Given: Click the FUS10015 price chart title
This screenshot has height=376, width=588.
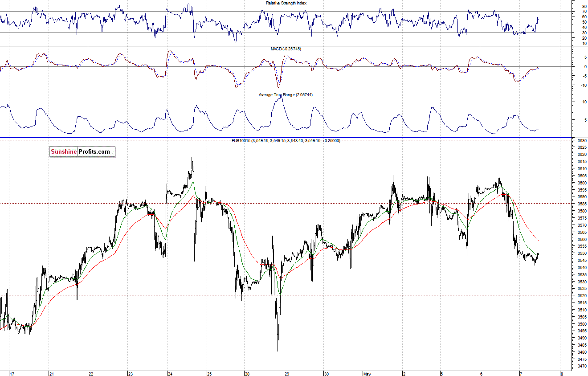Looking at the screenshot, I should click(286, 141).
